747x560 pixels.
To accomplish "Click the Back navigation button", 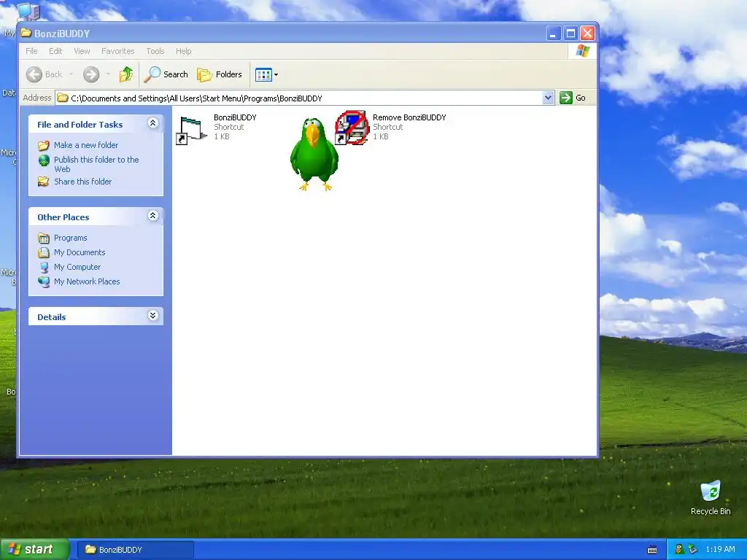I will coord(44,74).
